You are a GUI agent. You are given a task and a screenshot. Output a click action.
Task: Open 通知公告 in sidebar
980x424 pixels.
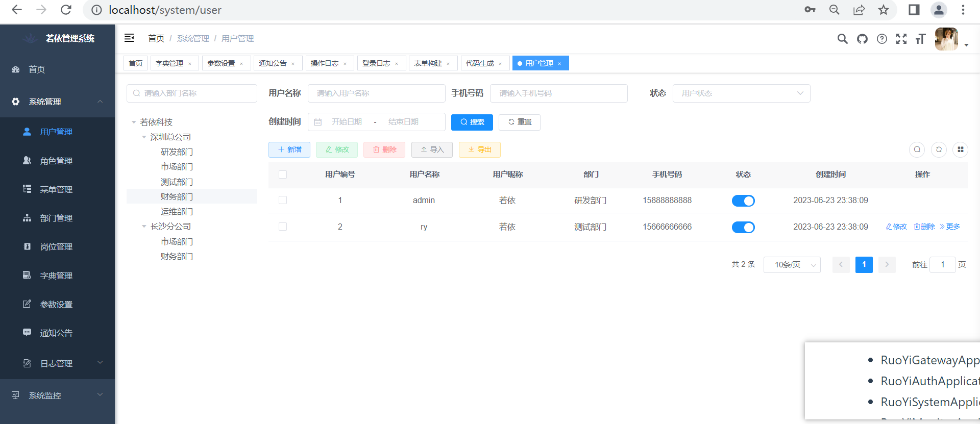[57, 333]
